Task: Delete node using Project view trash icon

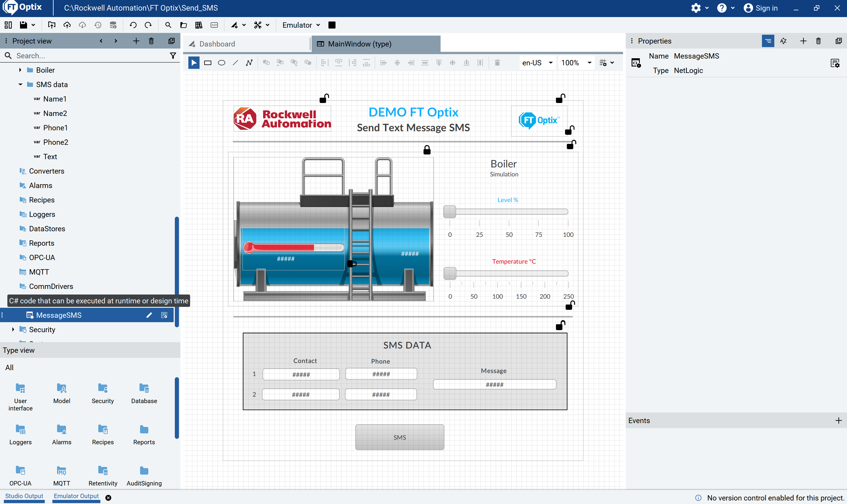Action: [151, 41]
